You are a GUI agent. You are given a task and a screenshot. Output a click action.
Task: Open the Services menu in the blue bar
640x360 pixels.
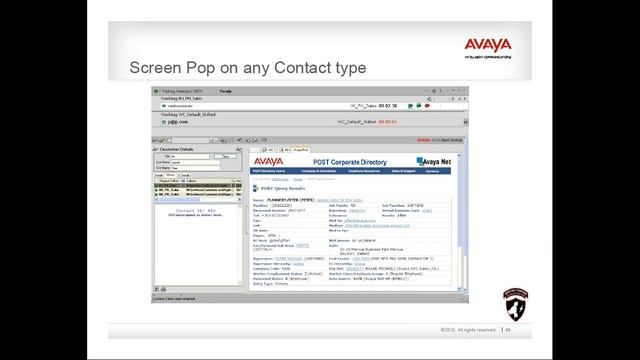(433, 171)
